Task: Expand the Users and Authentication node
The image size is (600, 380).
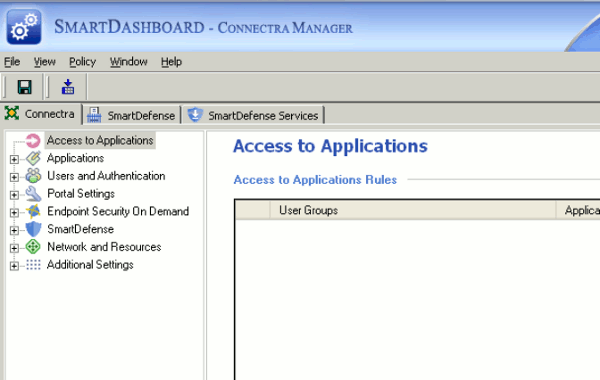Action: [14, 177]
